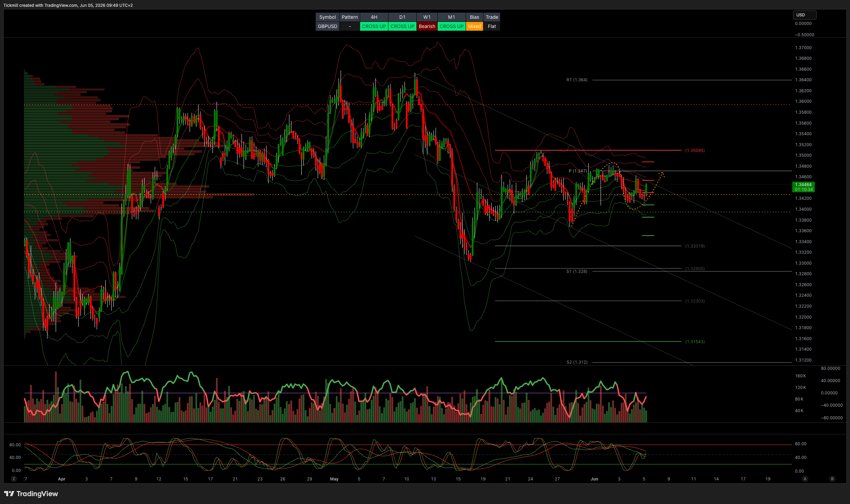Click the A auto-scale icon
The image size is (850, 504).
[x=805, y=479]
